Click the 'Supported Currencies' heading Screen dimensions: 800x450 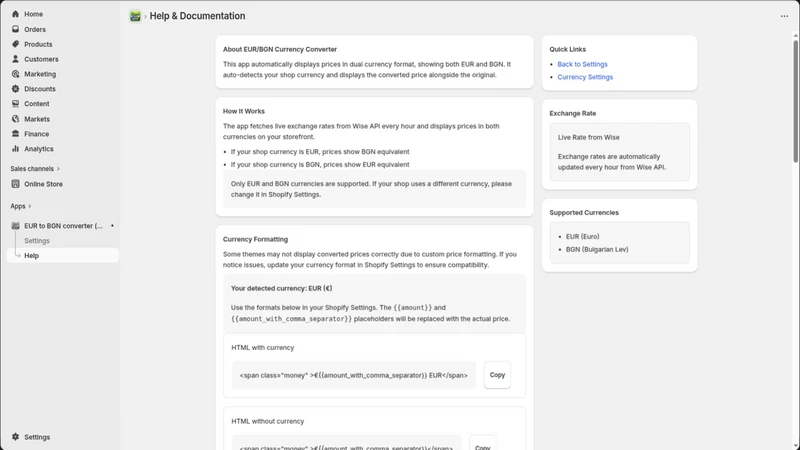[584, 213]
